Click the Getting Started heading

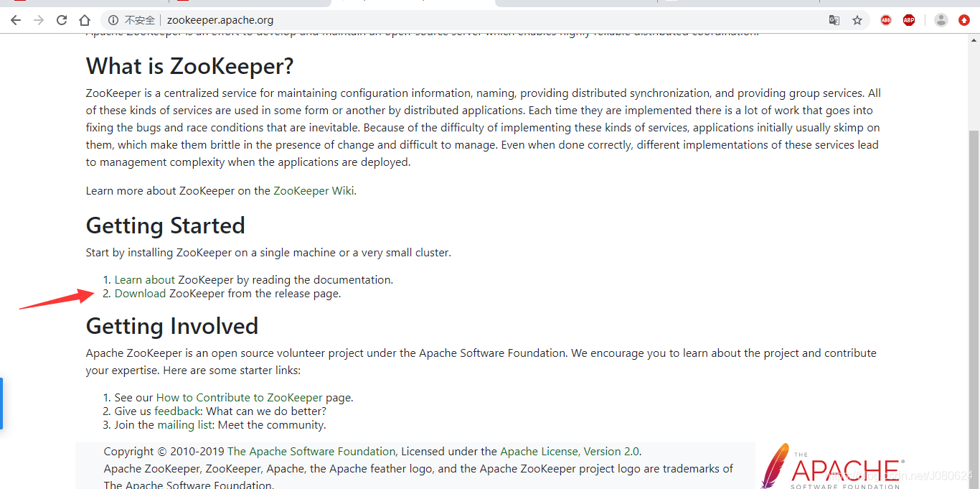pyautogui.click(x=166, y=225)
